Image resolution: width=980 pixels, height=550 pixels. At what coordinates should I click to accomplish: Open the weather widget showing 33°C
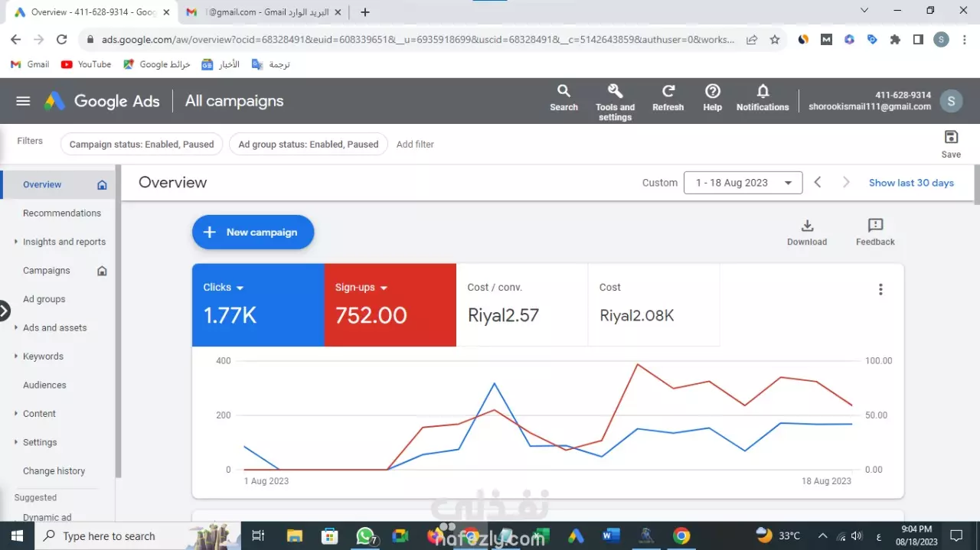tap(778, 535)
